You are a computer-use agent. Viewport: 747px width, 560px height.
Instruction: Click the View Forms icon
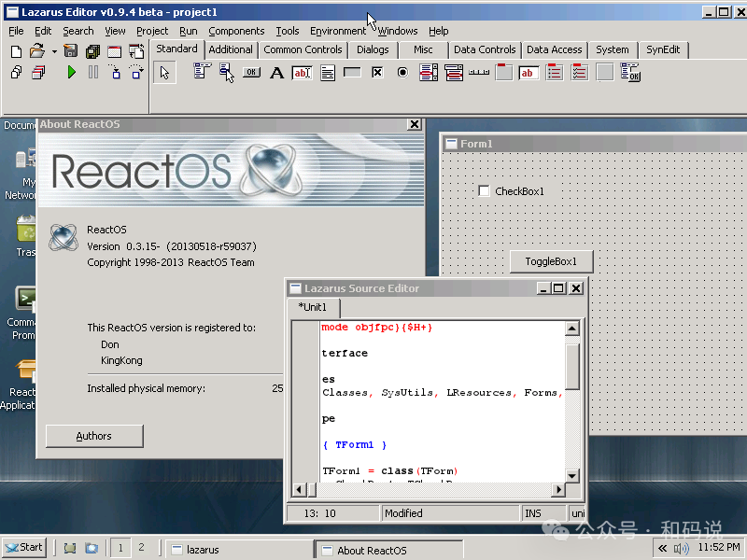pyautogui.click(x=38, y=73)
